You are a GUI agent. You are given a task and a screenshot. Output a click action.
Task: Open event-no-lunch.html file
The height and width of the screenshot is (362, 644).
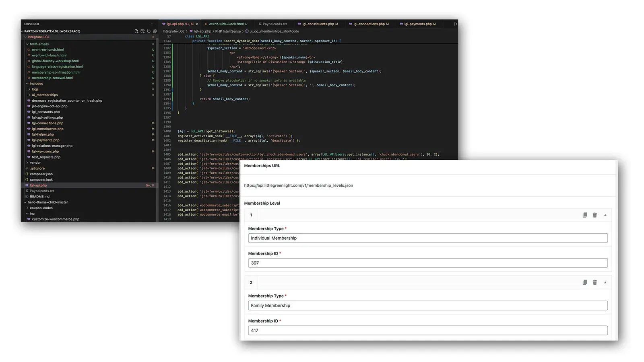click(48, 50)
